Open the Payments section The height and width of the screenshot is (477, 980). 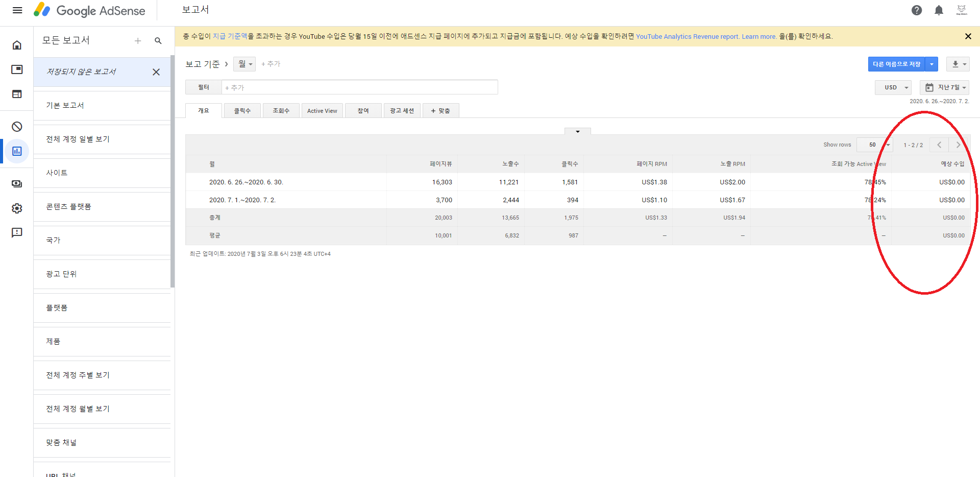pos(17,184)
